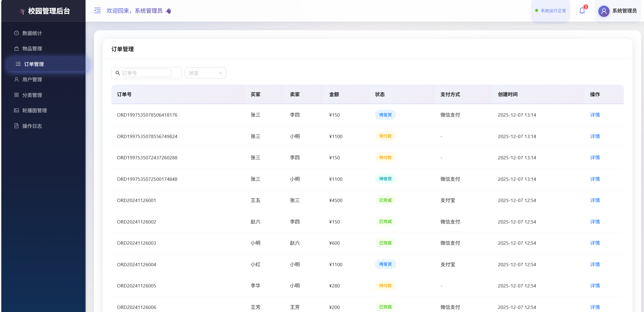Screen dimensions: 644x312
Task: Click 详情 link for order ORD20241126004
Action: click(x=595, y=264)
